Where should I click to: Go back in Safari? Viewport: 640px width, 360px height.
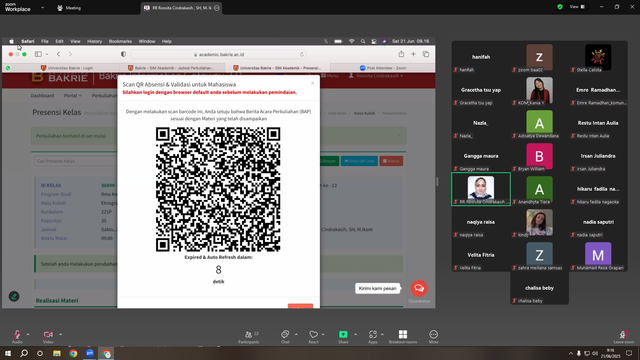(x=58, y=54)
